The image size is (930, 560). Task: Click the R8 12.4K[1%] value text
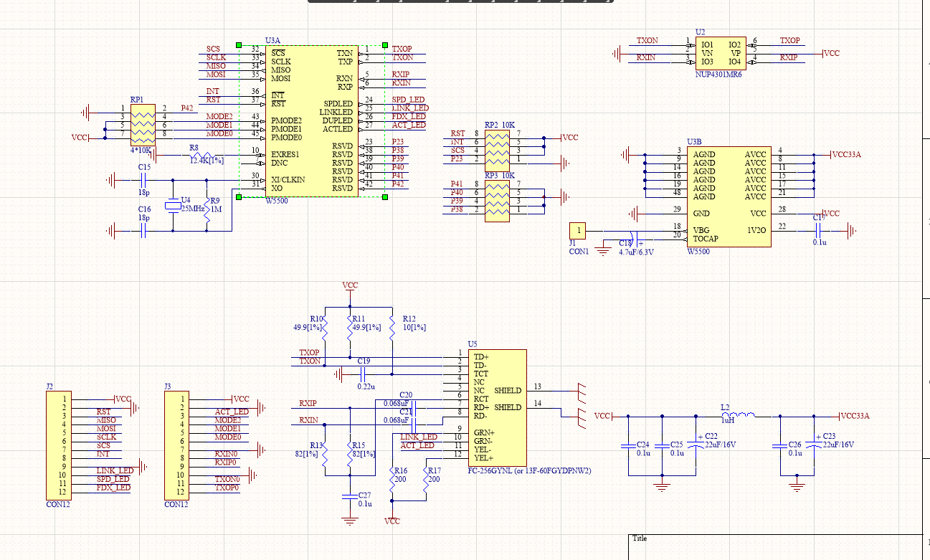[207, 161]
